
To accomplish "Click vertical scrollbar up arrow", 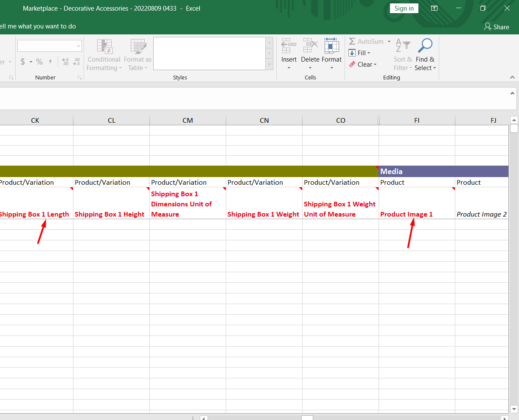I will (514, 120).
